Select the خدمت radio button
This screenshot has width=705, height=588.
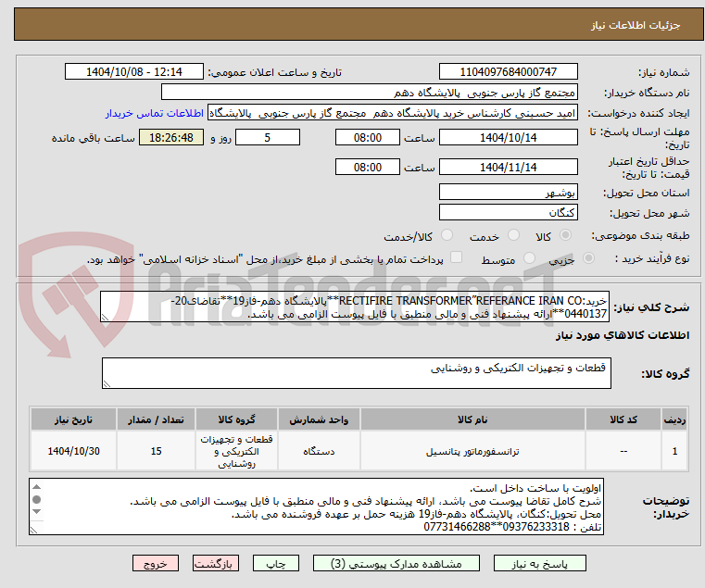pyautogui.click(x=513, y=235)
